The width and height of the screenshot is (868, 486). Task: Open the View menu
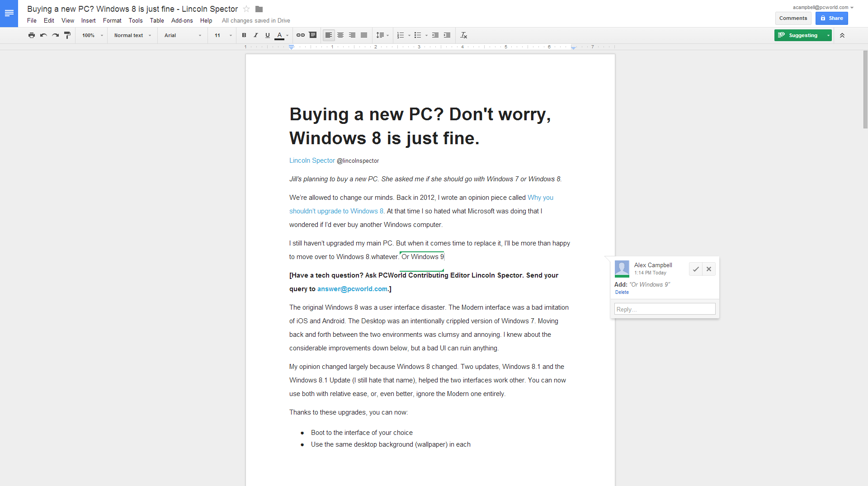pyautogui.click(x=68, y=20)
